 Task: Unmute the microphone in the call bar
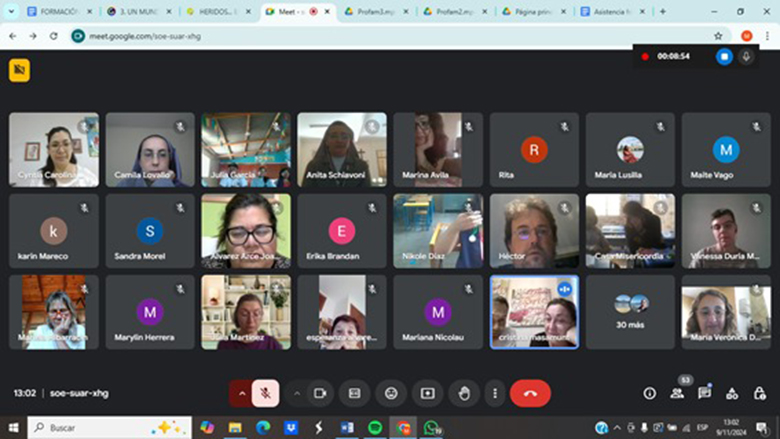[x=266, y=394]
